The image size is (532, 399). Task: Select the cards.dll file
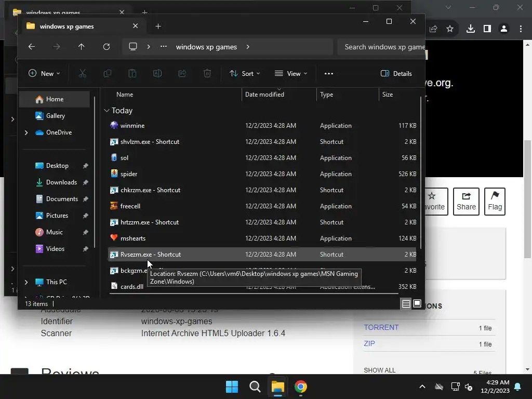131,287
